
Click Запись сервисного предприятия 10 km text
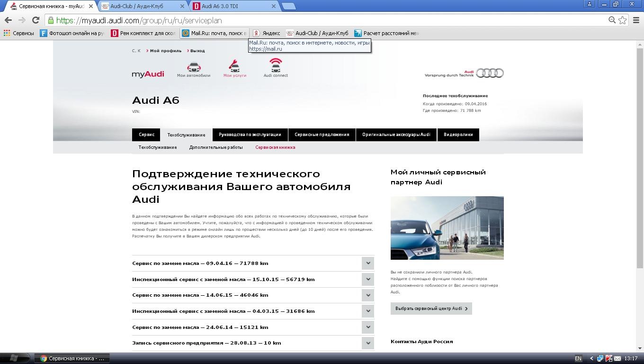[x=206, y=343]
